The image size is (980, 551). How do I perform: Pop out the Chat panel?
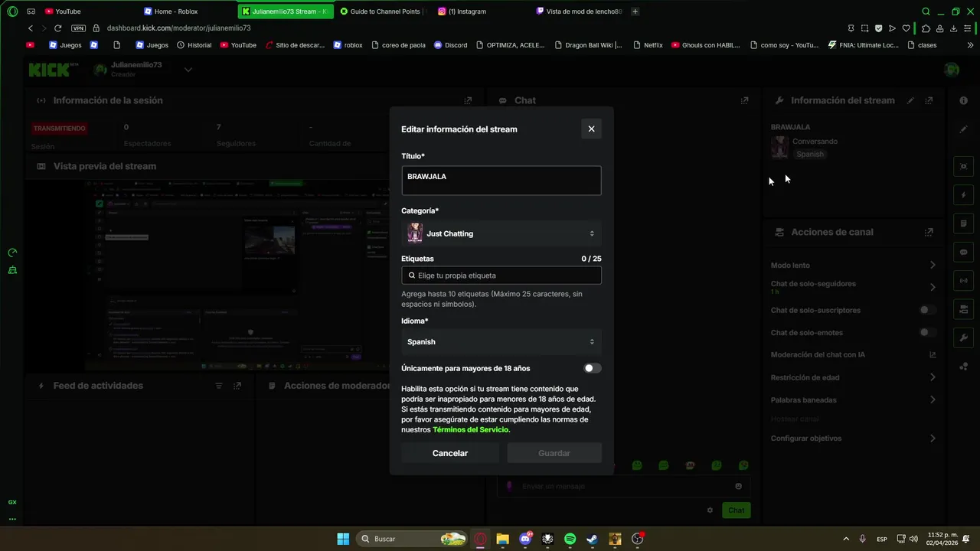pyautogui.click(x=744, y=100)
